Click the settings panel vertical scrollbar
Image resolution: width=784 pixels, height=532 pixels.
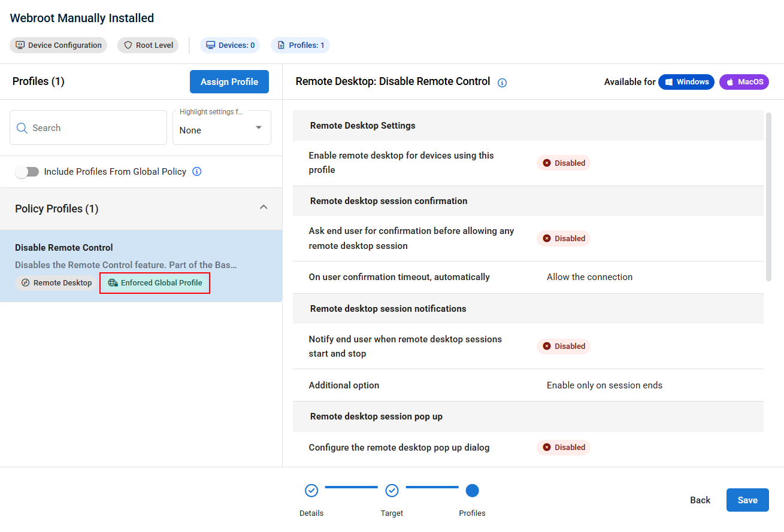click(768, 196)
